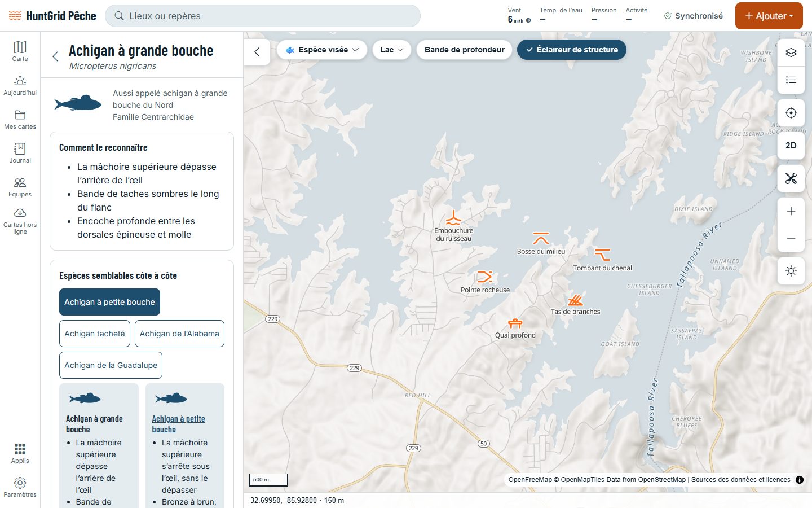This screenshot has width=812, height=508.
Task: Click the Synchronisé status indicator
Action: [x=694, y=16]
